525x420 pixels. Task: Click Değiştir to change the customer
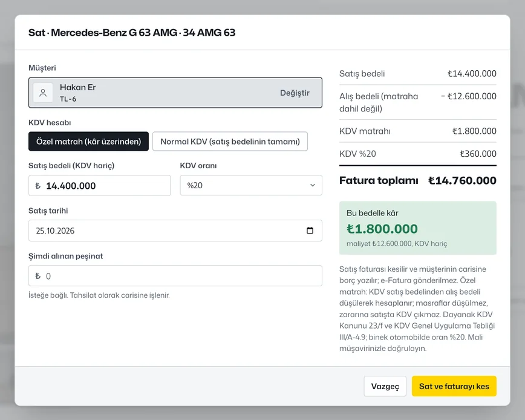(x=295, y=93)
